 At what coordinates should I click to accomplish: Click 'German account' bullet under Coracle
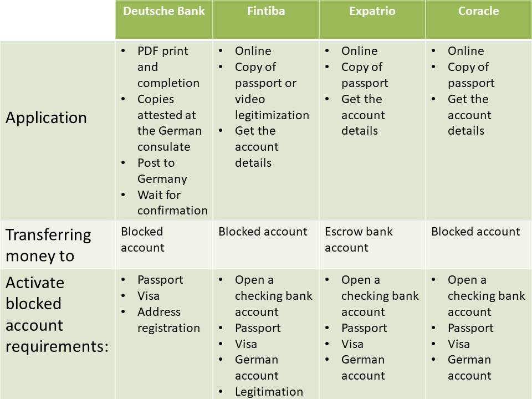(x=469, y=367)
